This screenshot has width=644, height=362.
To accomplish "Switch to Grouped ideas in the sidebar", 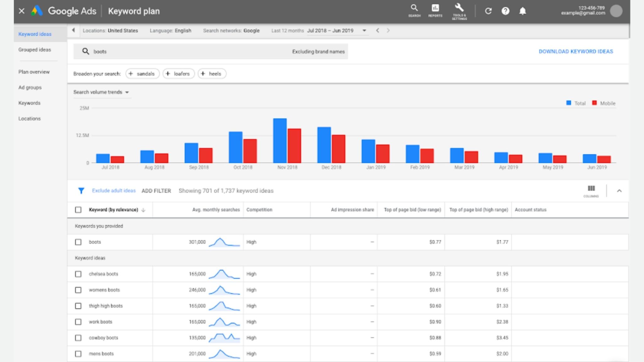I will tap(35, 50).
